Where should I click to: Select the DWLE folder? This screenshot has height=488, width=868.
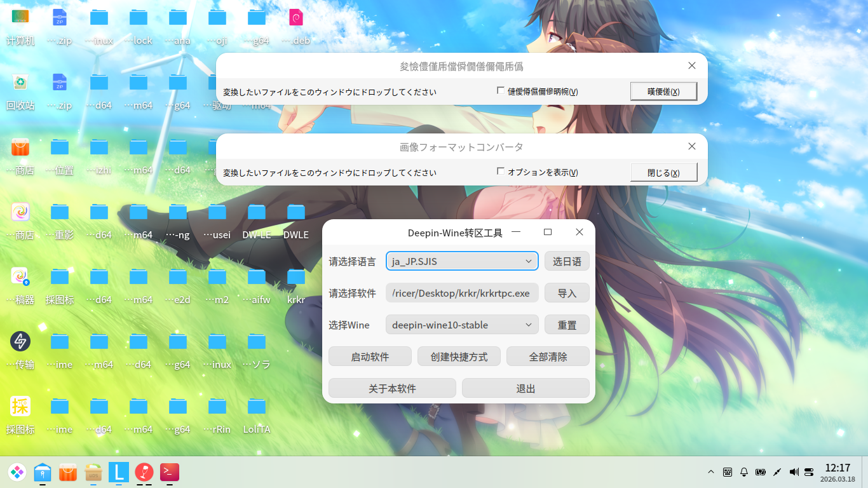296,212
